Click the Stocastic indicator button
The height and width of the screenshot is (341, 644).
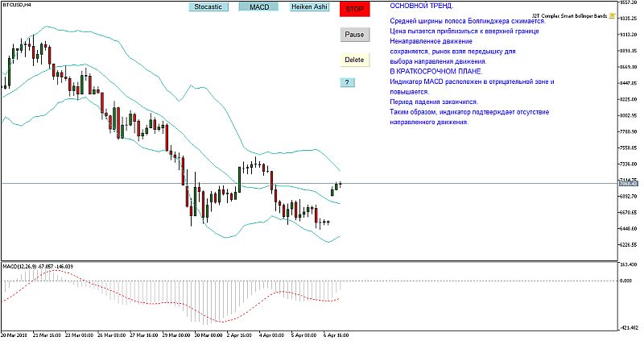tap(208, 7)
